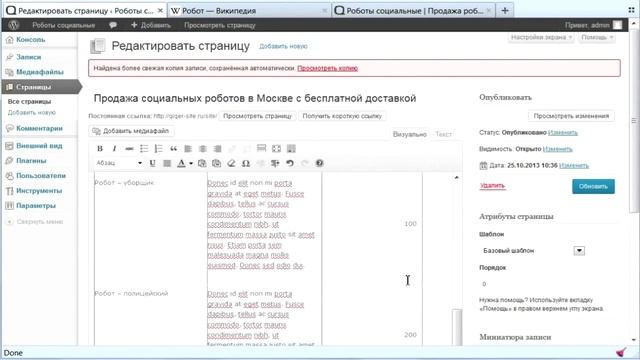The height and width of the screenshot is (360, 640).
Task: Switch to the Текст editor tab
Action: pos(443,134)
